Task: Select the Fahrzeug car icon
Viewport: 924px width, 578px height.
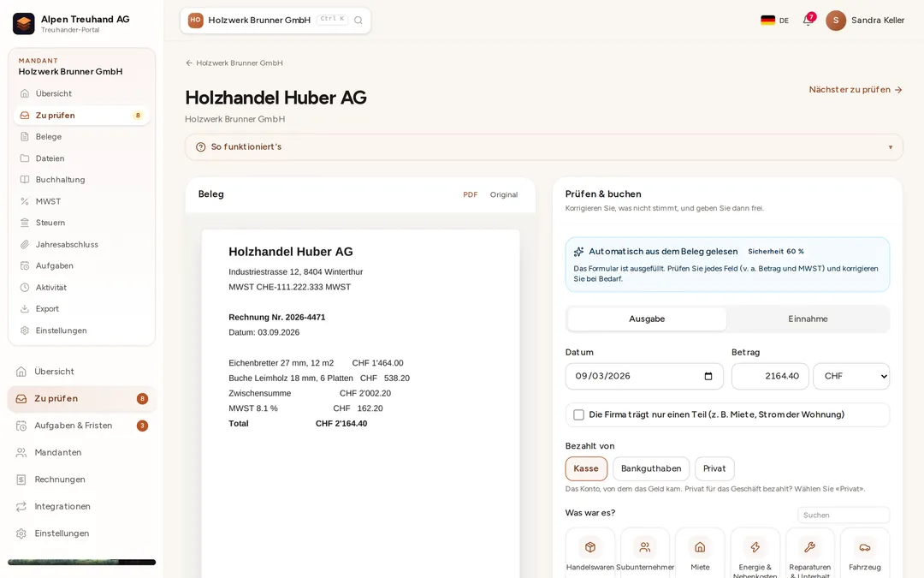Action: (x=864, y=546)
